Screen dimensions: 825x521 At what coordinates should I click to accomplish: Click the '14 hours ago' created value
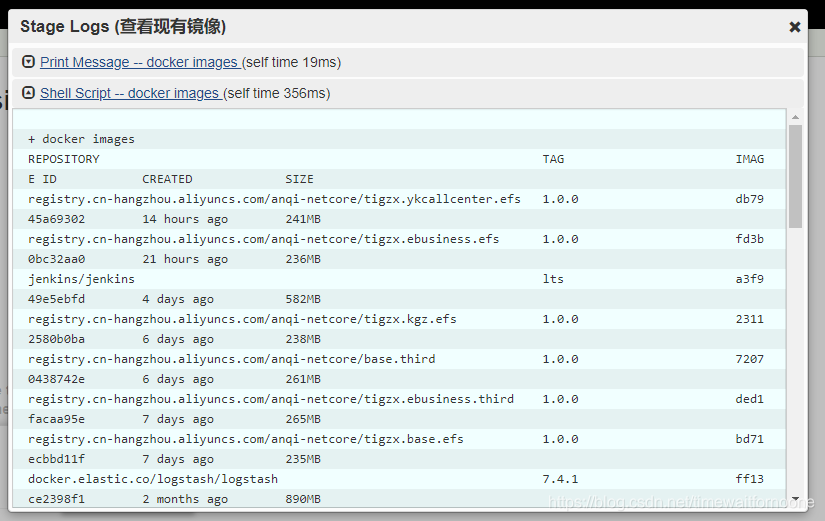(x=185, y=219)
